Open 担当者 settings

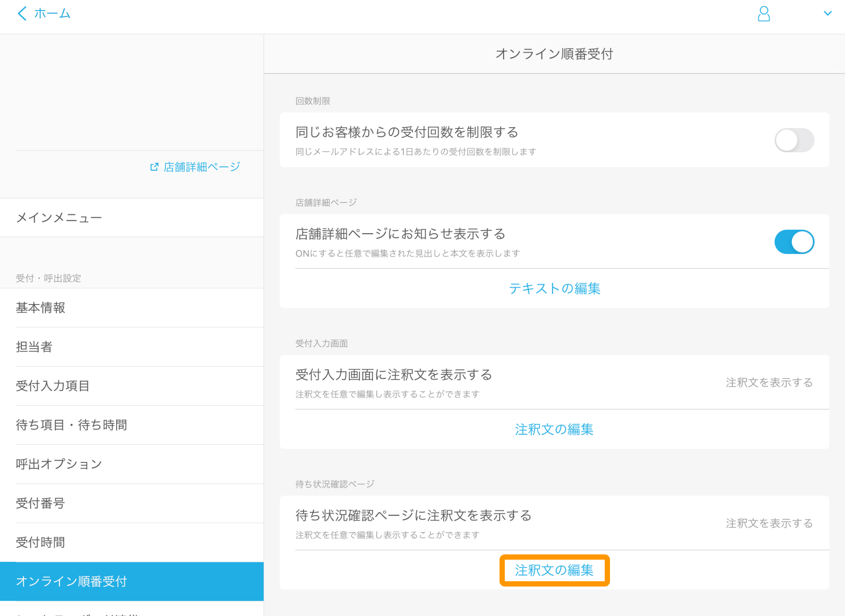click(132, 347)
